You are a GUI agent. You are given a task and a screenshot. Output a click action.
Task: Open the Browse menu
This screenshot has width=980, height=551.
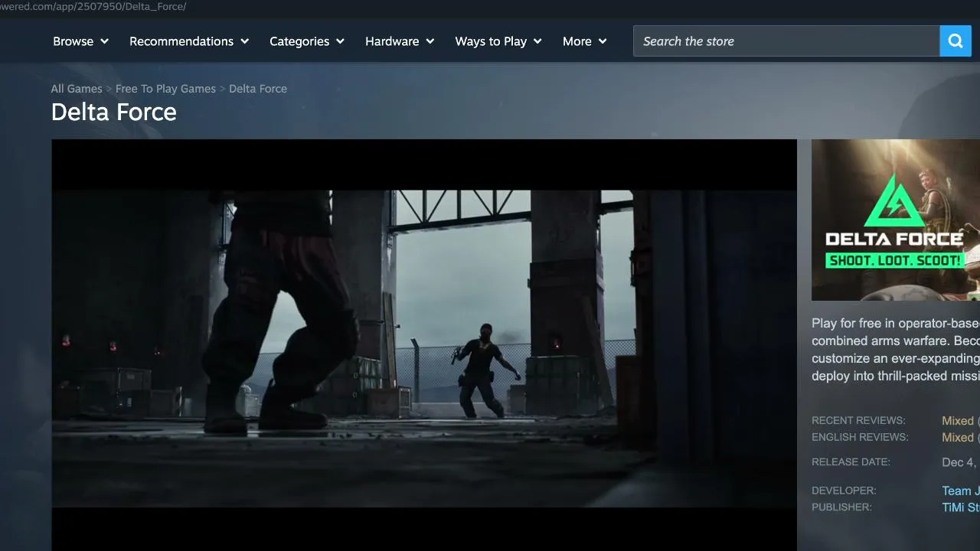(x=80, y=41)
